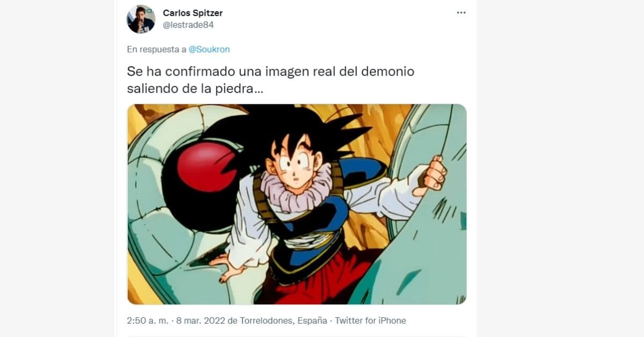Click the 2:50 a. m. timestamp
This screenshot has height=337, width=644.
pyautogui.click(x=148, y=321)
